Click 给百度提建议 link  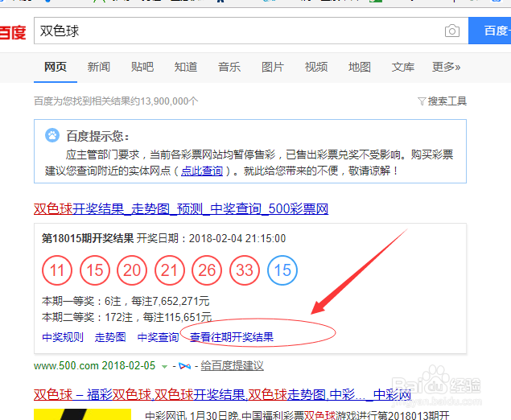coord(232,365)
